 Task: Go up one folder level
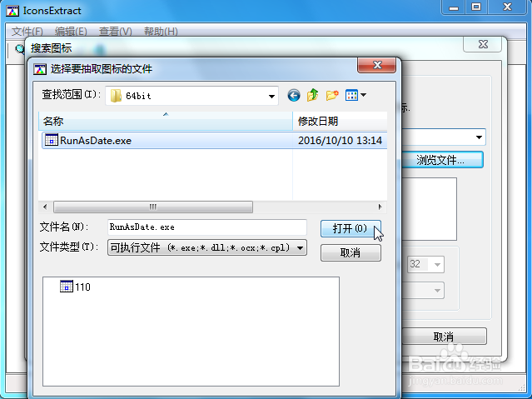pyautogui.click(x=313, y=95)
